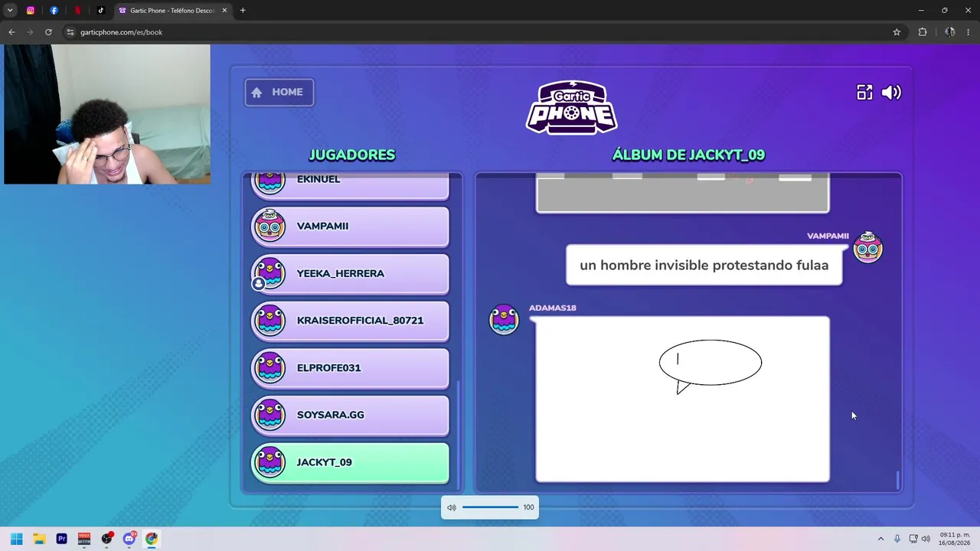Click the microphone tray icon
Screen dimensions: 980x551
point(897,539)
